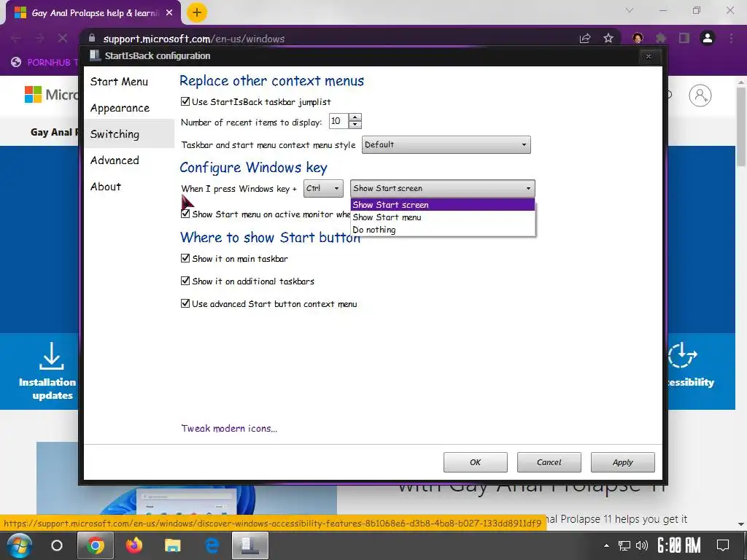This screenshot has height=560, width=747.
Task: Open Chrome three-dot menu
Action: click(x=731, y=38)
